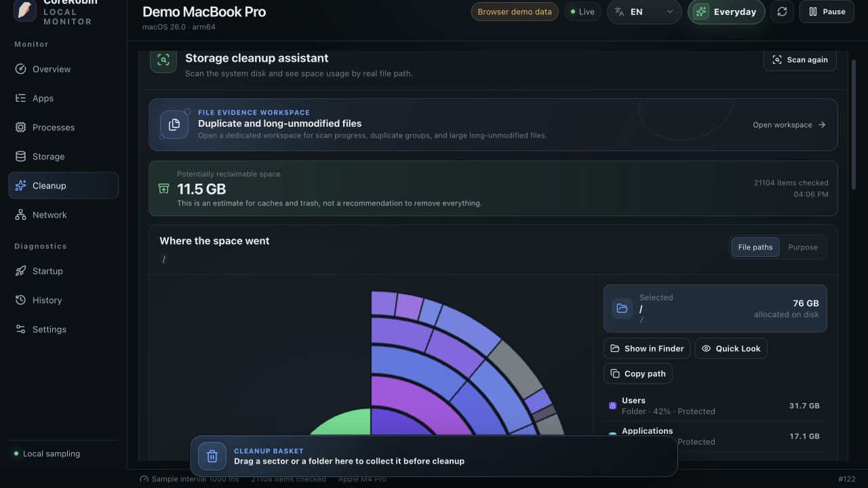Viewport: 868px width, 488px height.
Task: Click the "Demo MacBook Pro" title
Action: click(204, 12)
